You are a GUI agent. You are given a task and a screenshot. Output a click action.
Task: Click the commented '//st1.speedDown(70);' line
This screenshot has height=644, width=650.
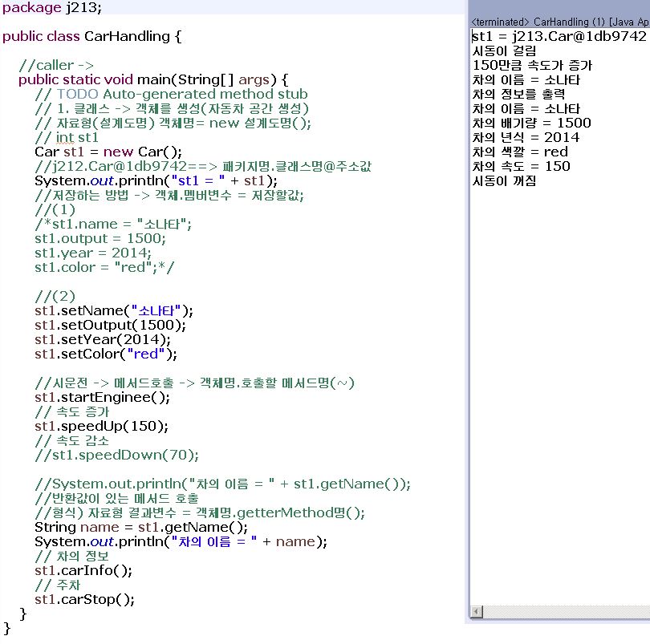(x=117, y=456)
